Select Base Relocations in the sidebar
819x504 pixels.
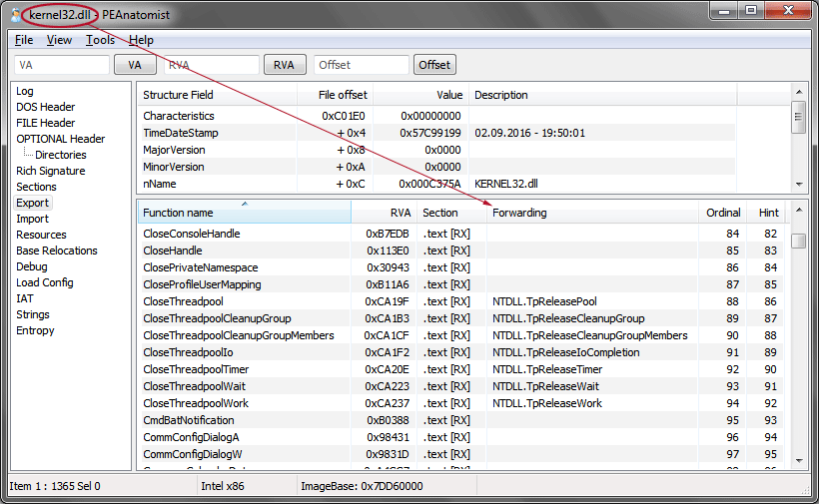pos(56,251)
